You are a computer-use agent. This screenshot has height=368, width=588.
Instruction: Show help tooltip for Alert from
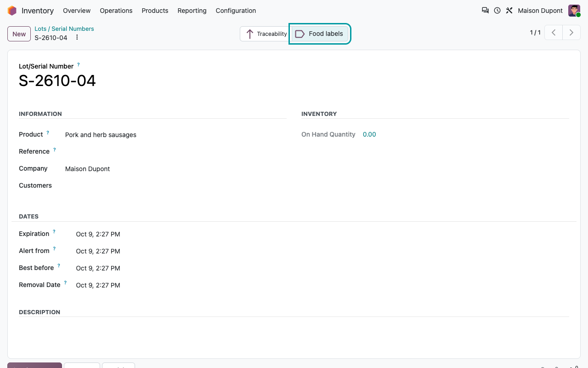(54, 249)
